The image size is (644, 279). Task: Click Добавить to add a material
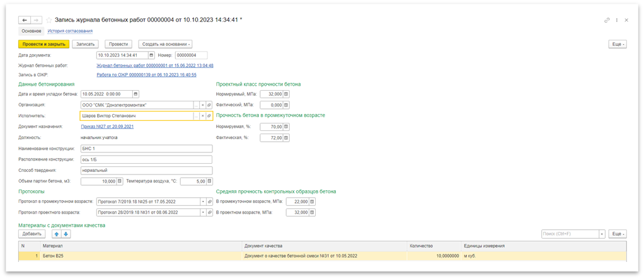32,234
